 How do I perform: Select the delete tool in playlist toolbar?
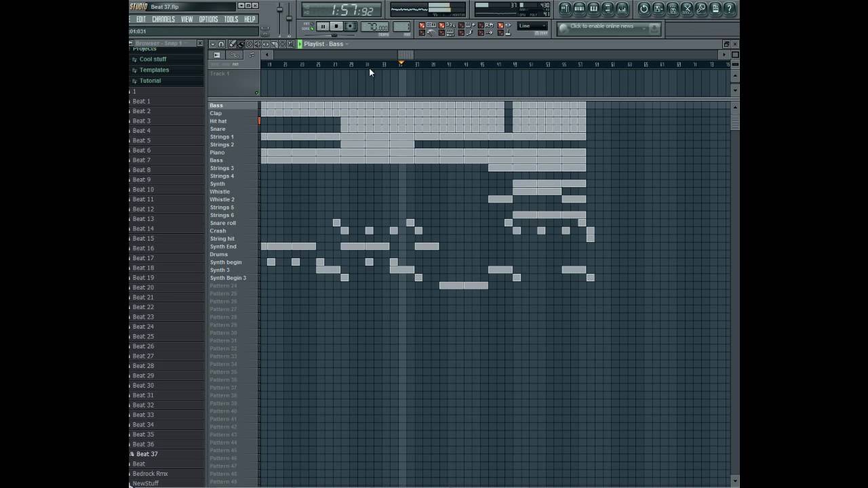pos(249,44)
